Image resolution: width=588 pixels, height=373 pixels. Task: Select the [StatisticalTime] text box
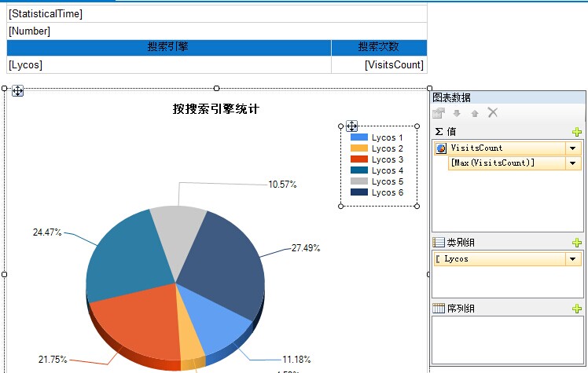(217, 14)
